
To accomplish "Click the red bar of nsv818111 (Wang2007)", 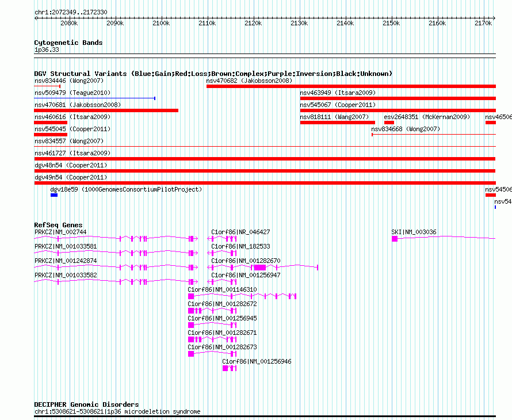I will pos(337,123).
